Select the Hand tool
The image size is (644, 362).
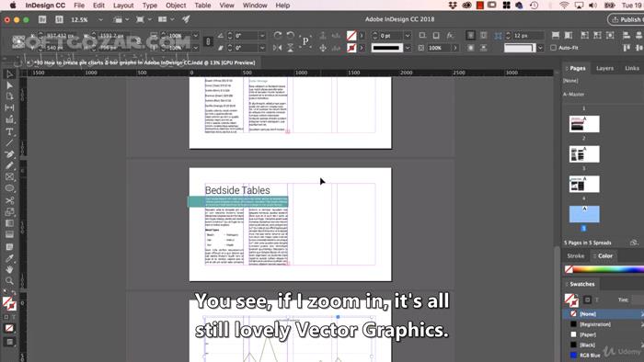click(x=9, y=269)
